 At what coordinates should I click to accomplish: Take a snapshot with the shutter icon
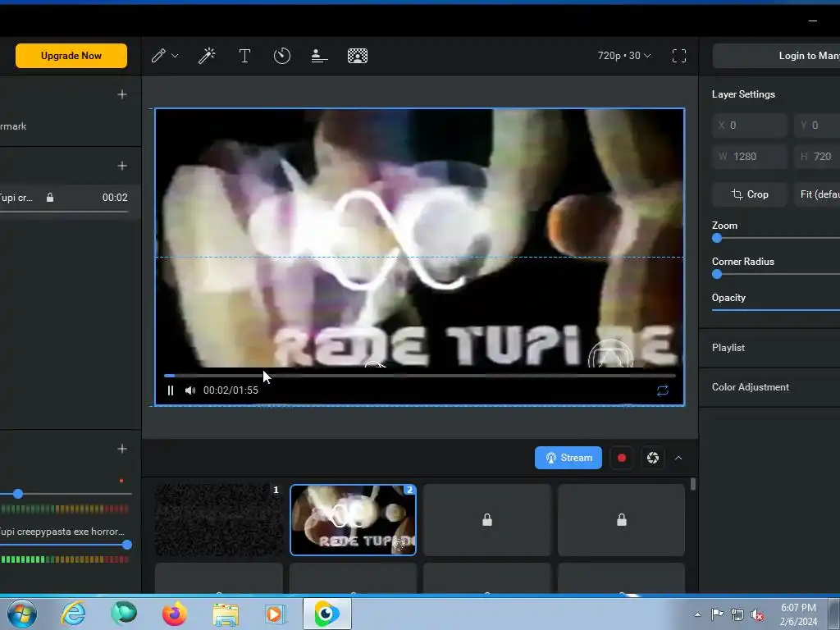[x=652, y=458]
